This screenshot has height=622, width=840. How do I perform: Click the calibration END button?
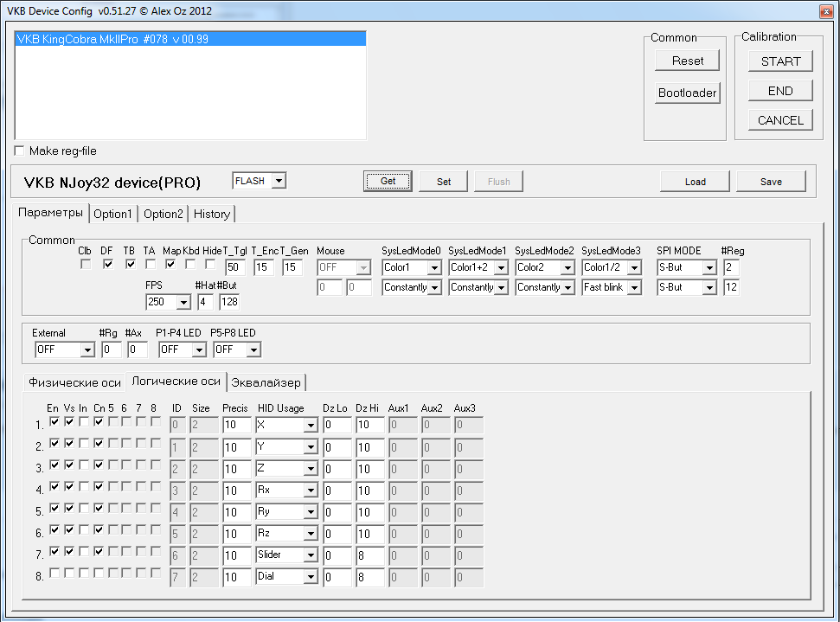tap(780, 91)
